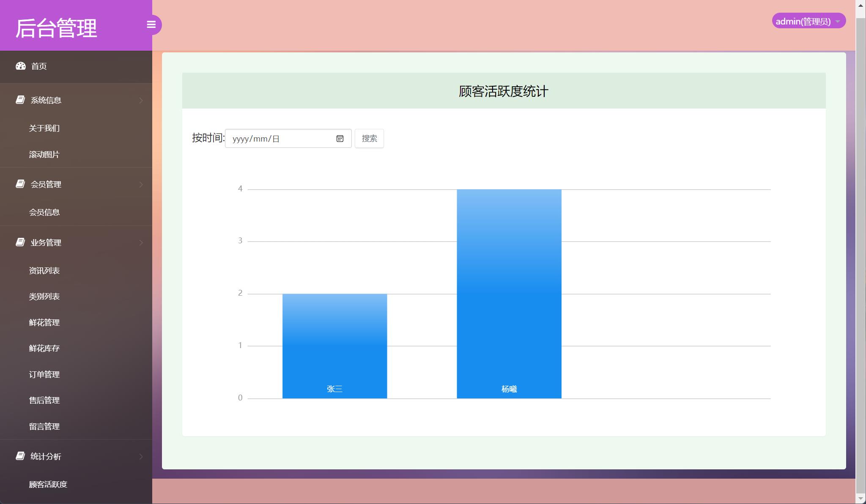Collapse the 业务管理 section
Screen dimensions: 866x504
pyautogui.click(x=140, y=242)
